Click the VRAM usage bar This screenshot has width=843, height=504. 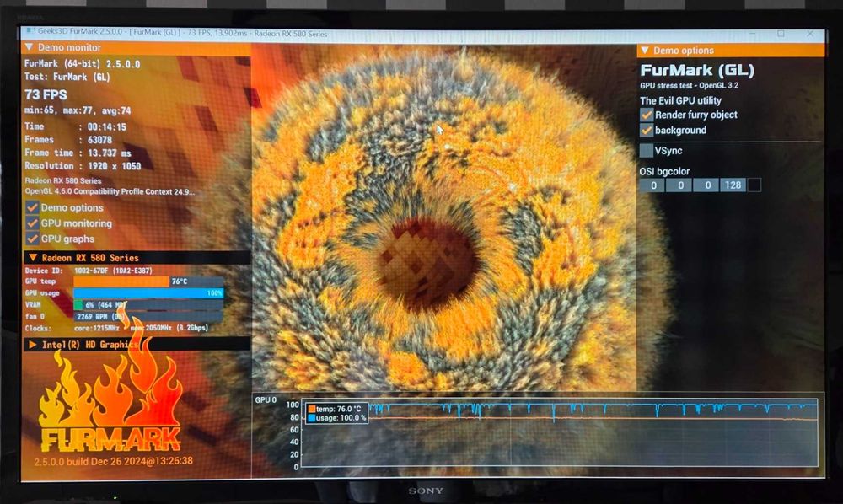pos(148,305)
